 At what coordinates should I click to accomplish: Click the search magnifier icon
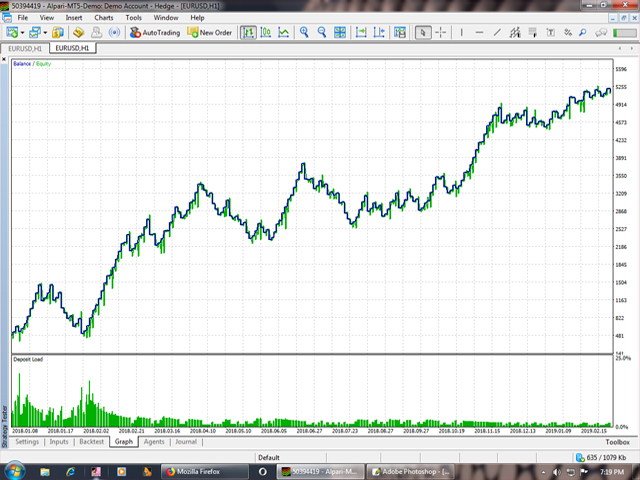(583, 32)
